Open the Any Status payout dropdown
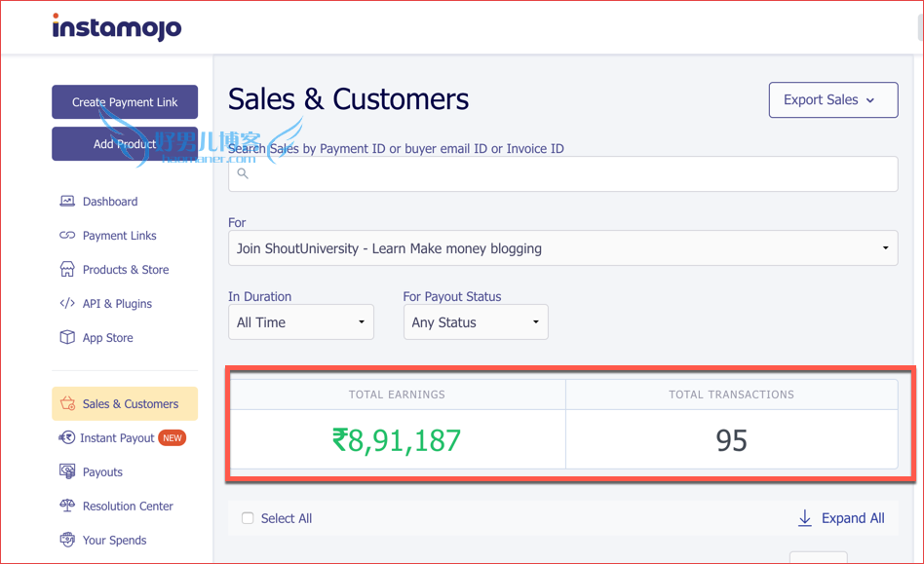The image size is (924, 564). click(476, 322)
